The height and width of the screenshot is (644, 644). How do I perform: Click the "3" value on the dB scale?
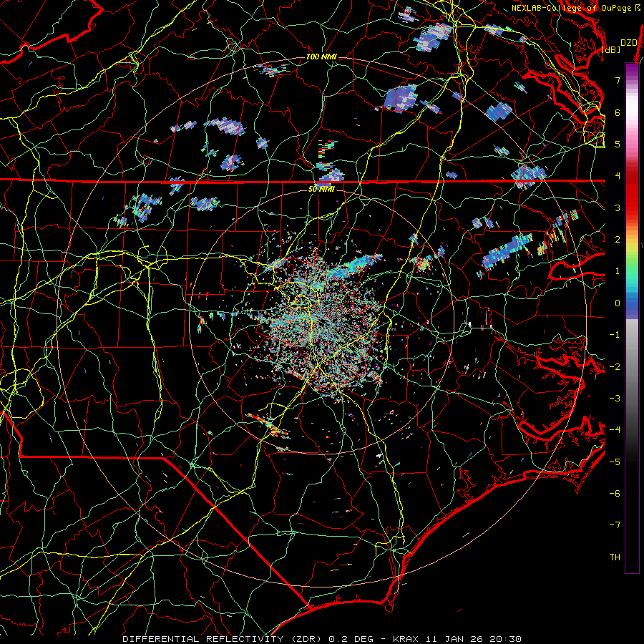[x=618, y=208]
